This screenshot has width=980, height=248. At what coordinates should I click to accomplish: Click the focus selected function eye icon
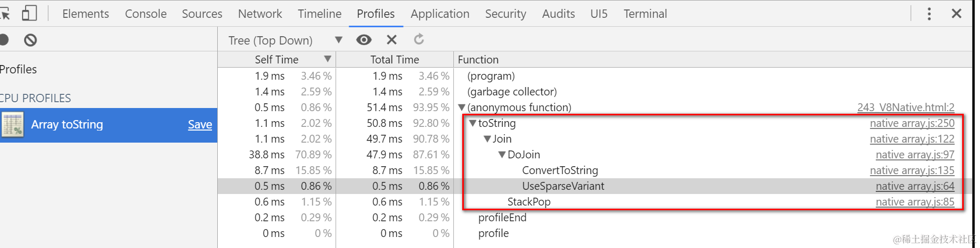(364, 40)
